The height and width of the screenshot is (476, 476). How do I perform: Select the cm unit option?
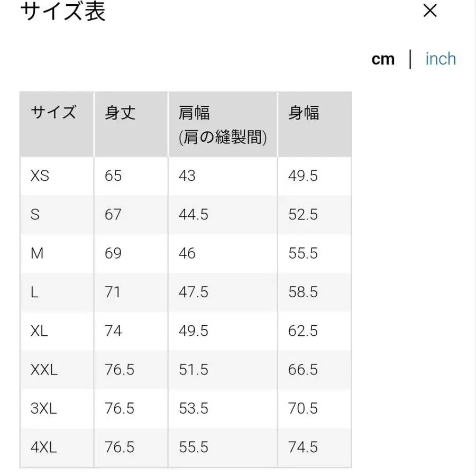click(383, 59)
